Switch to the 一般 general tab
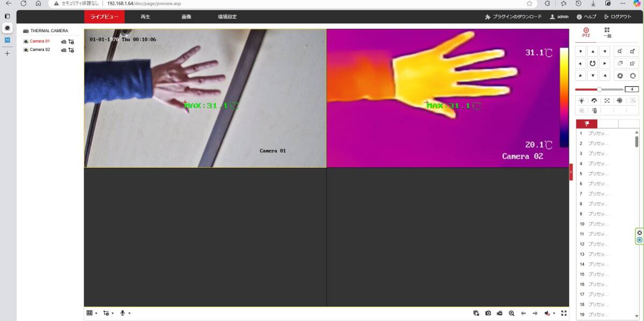Screen dimensions: 644x321 point(607,33)
